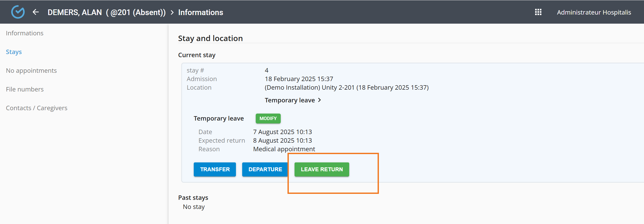Select the Stays sidebar item
The width and height of the screenshot is (644, 224).
14,52
